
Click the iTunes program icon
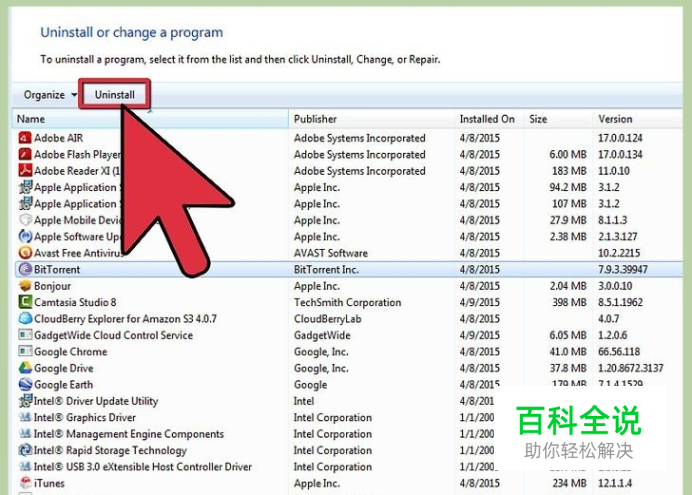click(x=25, y=483)
